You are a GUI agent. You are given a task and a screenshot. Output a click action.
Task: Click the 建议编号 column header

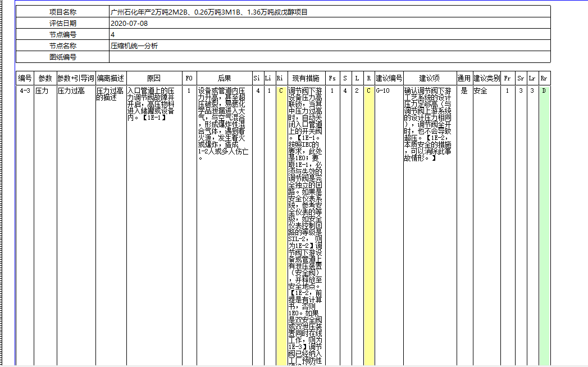389,78
